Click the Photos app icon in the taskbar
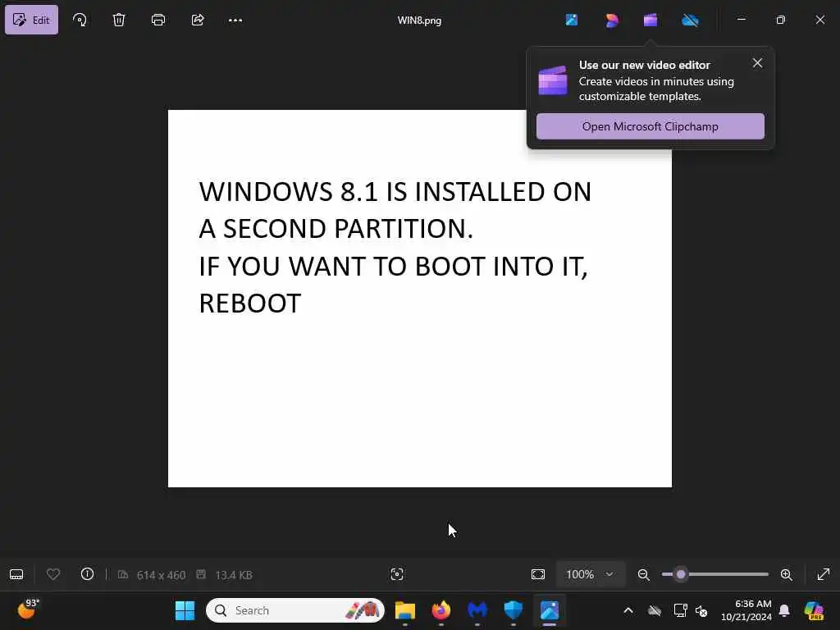 (x=550, y=610)
